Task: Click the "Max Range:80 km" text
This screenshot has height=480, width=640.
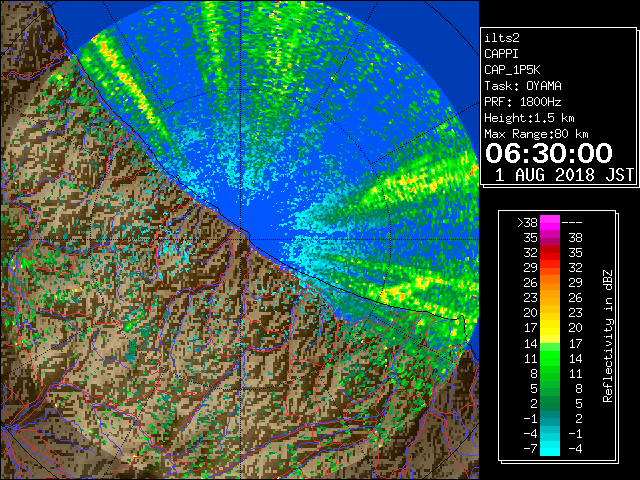Action: tap(536, 134)
